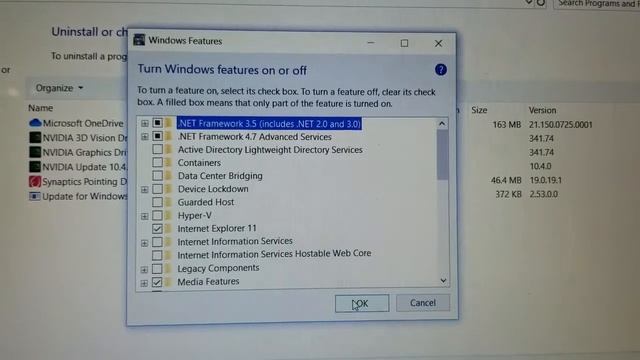This screenshot has height=360, width=640.
Task: Select Guarded Host feature label
Action: [206, 202]
